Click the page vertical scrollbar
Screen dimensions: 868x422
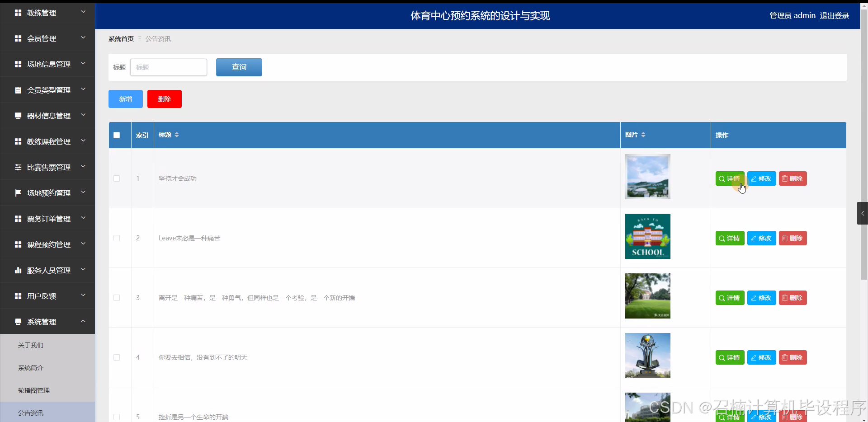click(864, 145)
